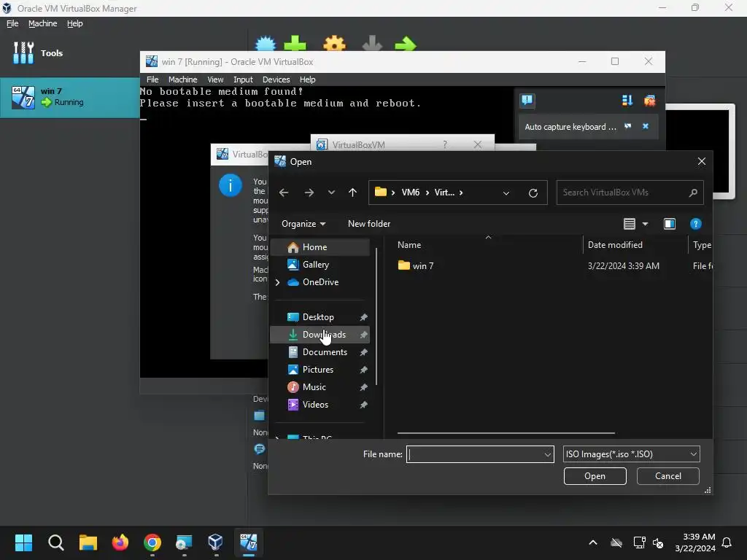Open Windows Start menu
Viewport: 747px width, 560px height.
(23, 542)
